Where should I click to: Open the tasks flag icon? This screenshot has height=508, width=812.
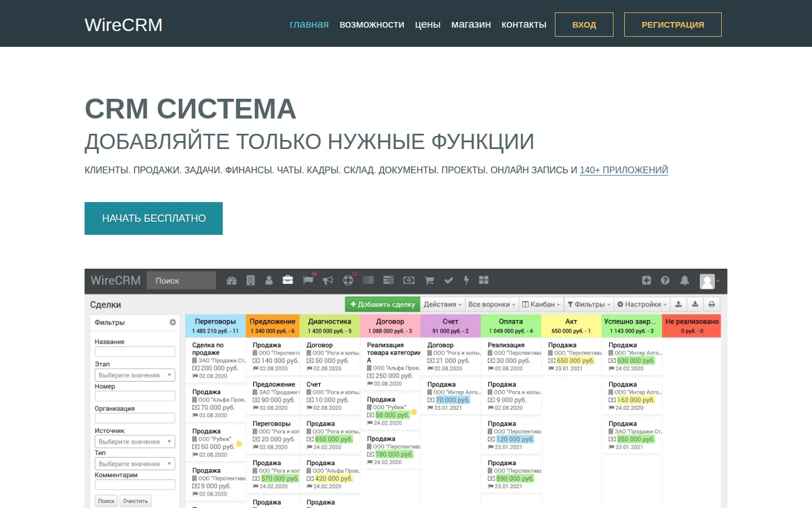308,280
